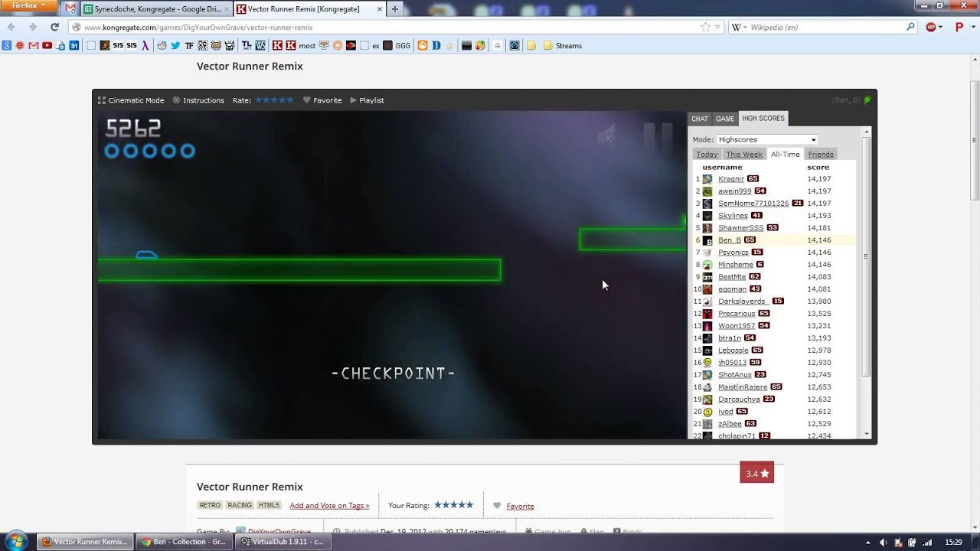Go back with the browser back arrow
The width and height of the screenshot is (980, 551).
coord(11,27)
